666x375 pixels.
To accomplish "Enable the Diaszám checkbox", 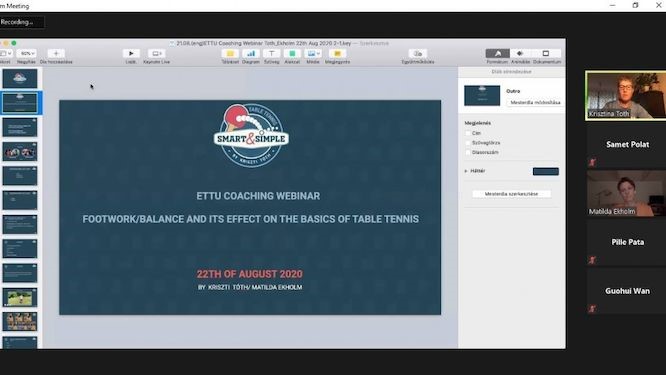I will point(468,152).
